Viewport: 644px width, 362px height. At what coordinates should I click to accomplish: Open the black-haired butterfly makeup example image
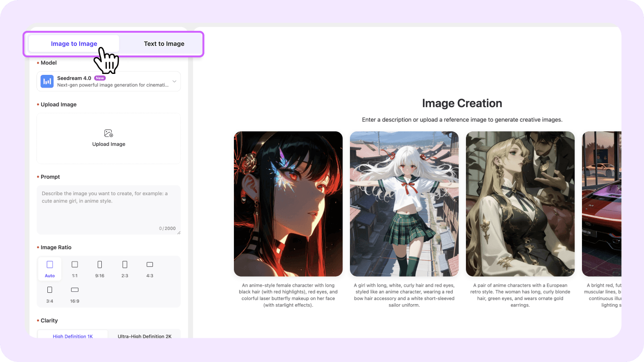(288, 204)
